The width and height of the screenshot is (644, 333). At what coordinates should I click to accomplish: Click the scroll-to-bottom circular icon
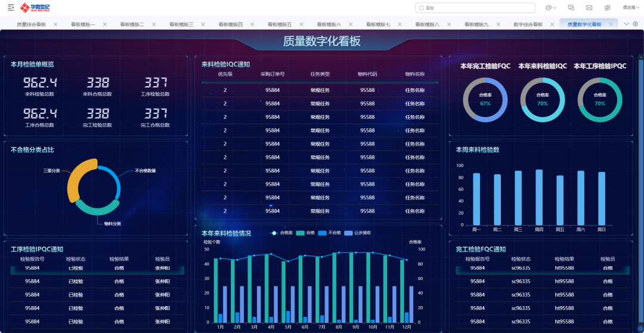click(x=639, y=328)
